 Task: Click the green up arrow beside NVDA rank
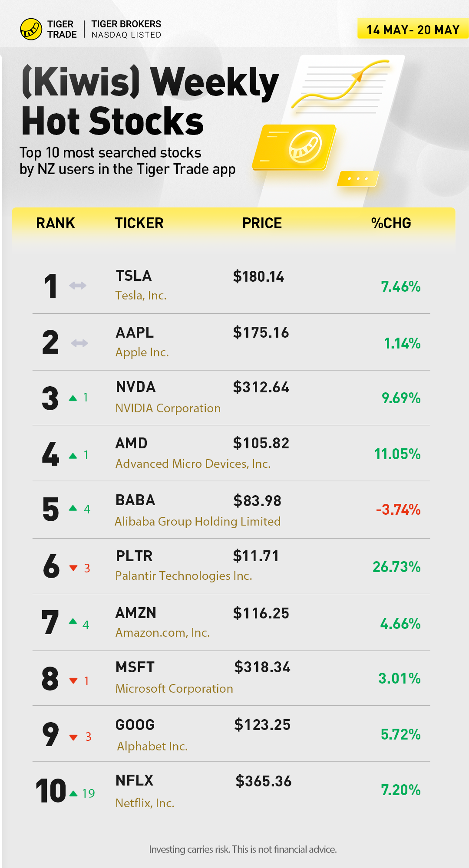(73, 398)
